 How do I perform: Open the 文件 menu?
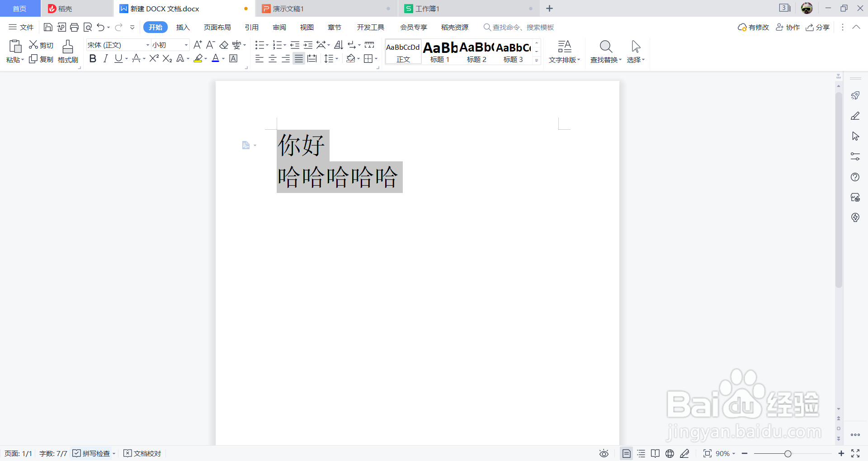click(x=21, y=27)
